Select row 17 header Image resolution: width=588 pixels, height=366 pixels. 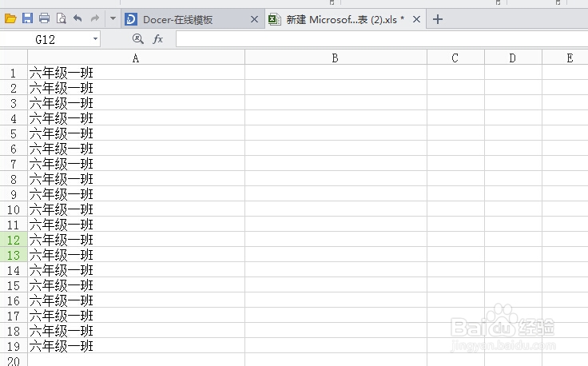tap(14, 316)
